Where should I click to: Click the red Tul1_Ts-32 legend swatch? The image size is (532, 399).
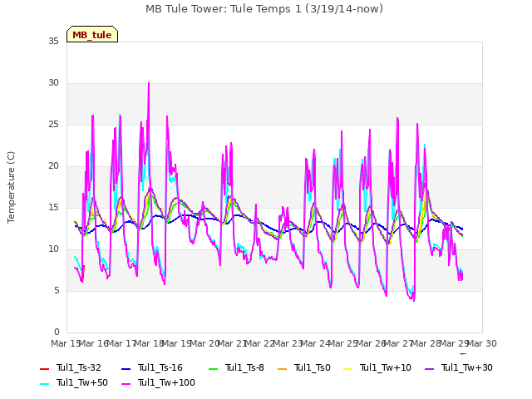(x=44, y=368)
